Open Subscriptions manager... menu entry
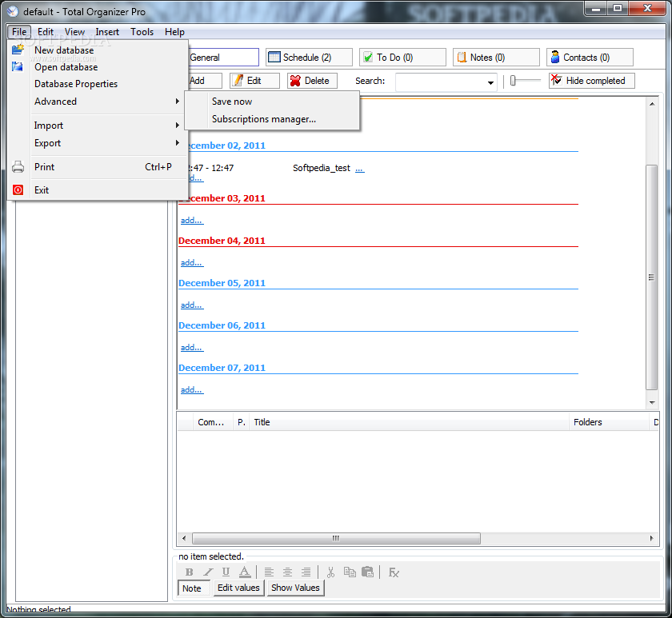The width and height of the screenshot is (672, 618). tap(273, 119)
